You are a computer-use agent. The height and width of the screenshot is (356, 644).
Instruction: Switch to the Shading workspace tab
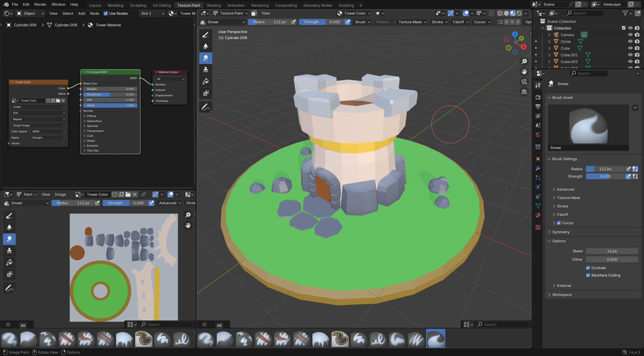click(x=213, y=5)
